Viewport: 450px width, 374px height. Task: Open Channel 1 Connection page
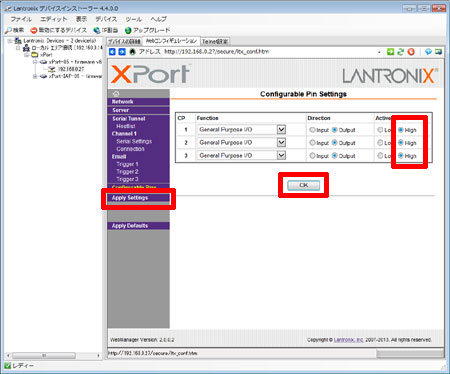pos(130,149)
